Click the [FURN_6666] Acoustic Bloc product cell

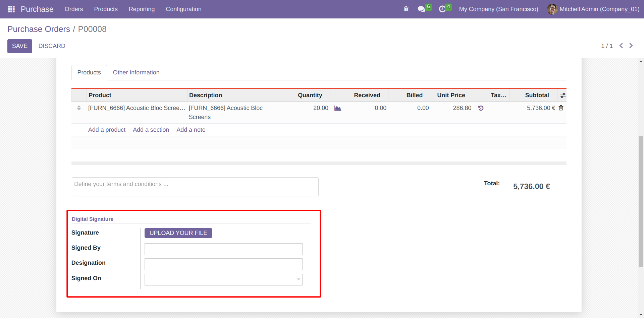[137, 108]
